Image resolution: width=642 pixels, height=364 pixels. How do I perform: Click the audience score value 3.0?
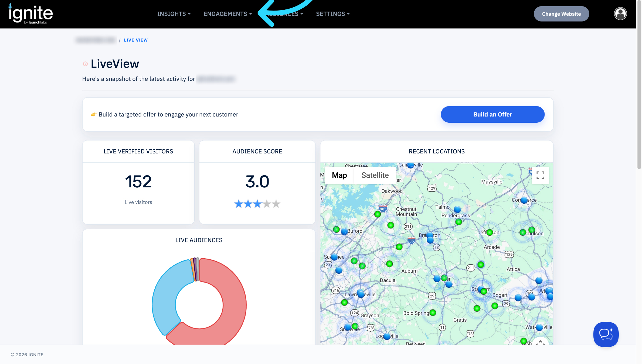click(x=257, y=181)
